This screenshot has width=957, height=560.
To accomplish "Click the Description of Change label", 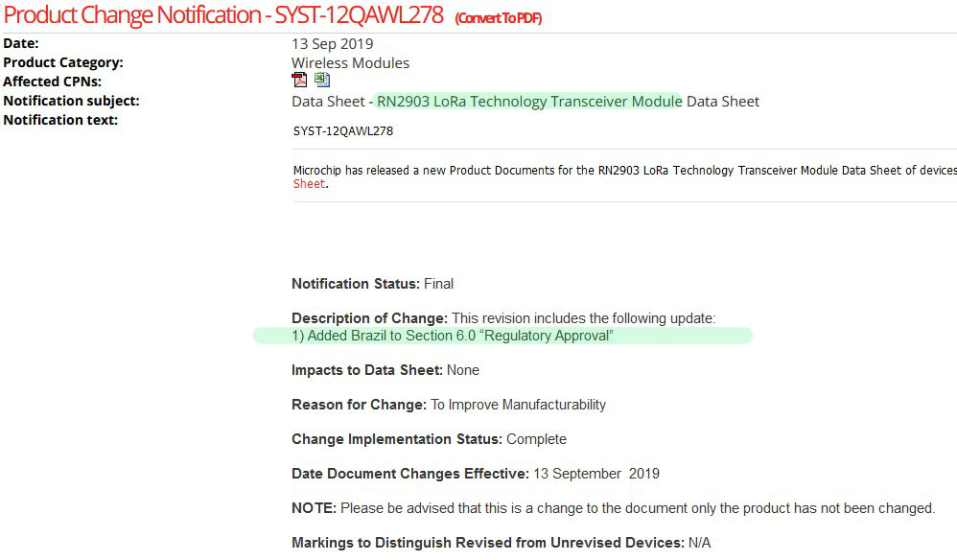I will point(370,318).
